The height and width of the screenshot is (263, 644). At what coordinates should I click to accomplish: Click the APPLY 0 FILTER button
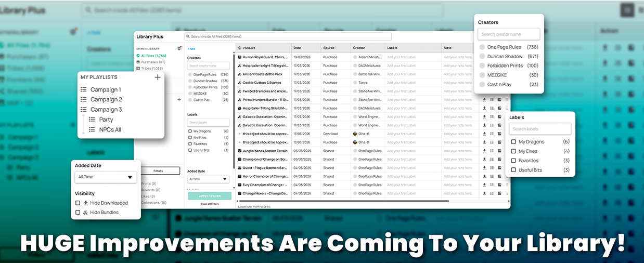[x=209, y=196]
